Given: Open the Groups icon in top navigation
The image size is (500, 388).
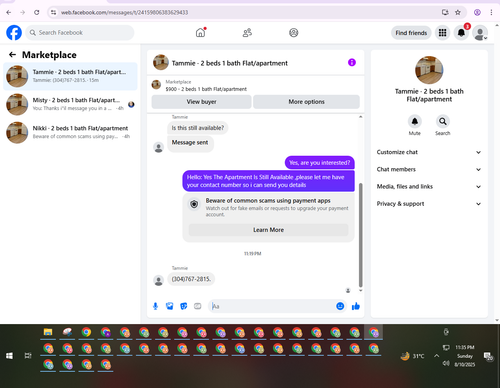Looking at the screenshot, I should [x=294, y=33].
